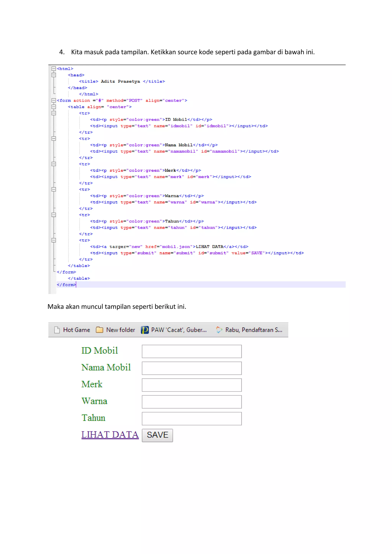
Task: Open the Hot Game bookmark page icon
Action: tap(57, 330)
